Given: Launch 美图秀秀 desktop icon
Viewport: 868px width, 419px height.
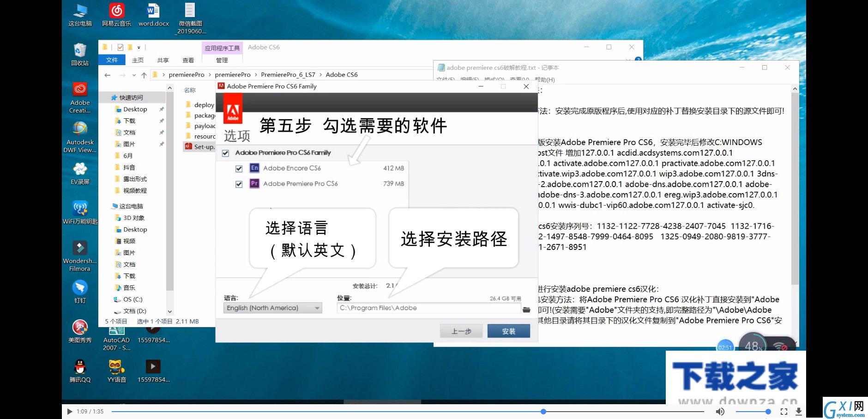Looking at the screenshot, I should click(80, 331).
